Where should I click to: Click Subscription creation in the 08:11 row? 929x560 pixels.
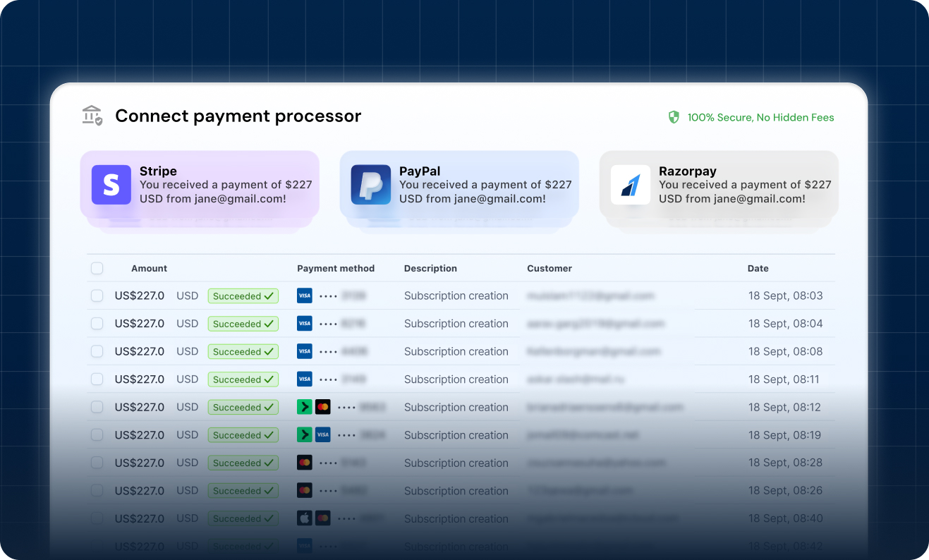456,379
